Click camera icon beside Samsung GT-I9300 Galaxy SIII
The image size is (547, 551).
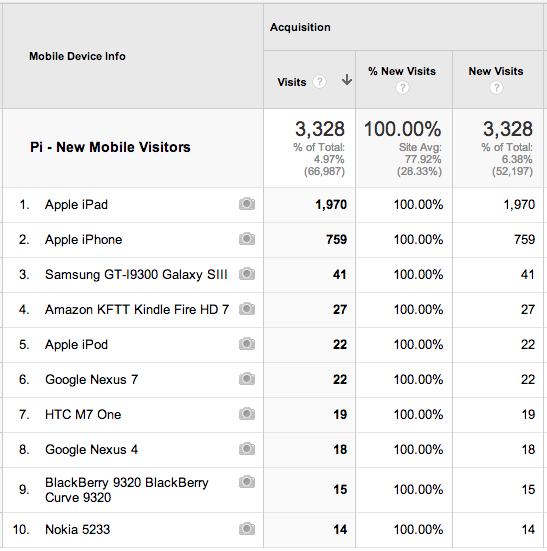[x=247, y=274]
